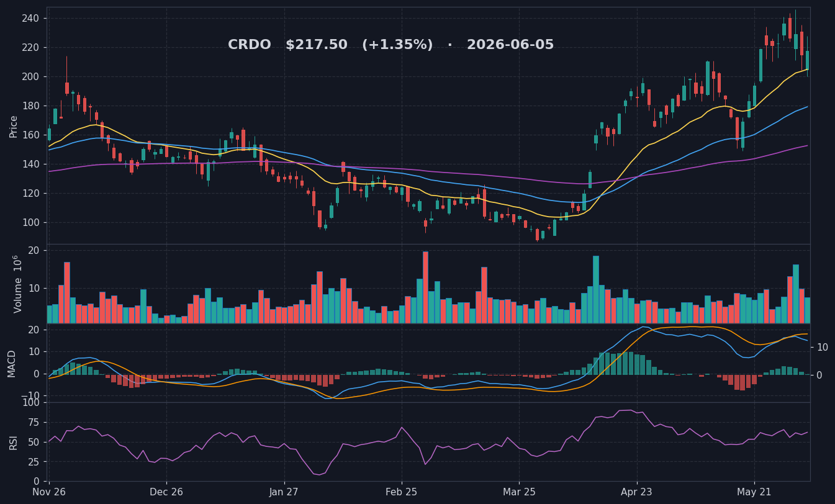Click the Jan 27 date label
The image size is (835, 504).
[284, 492]
